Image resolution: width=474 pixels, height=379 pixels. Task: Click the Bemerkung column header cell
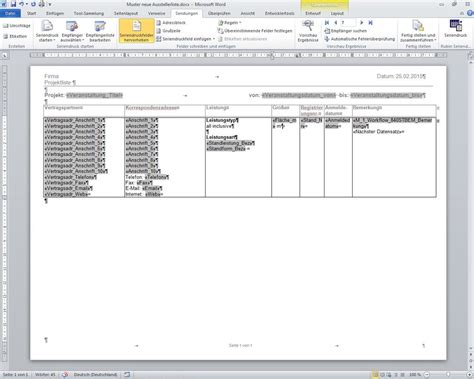394,110
